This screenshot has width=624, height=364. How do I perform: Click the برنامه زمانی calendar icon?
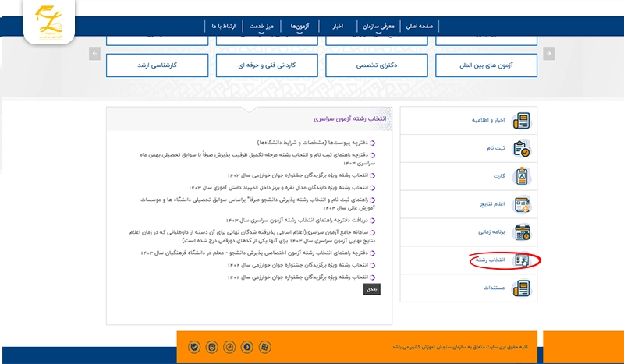coord(522,232)
